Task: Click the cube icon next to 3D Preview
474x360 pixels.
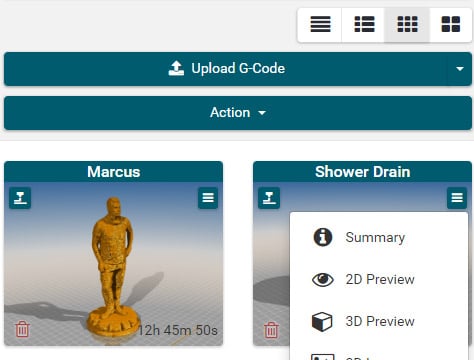Action: pyautogui.click(x=322, y=322)
